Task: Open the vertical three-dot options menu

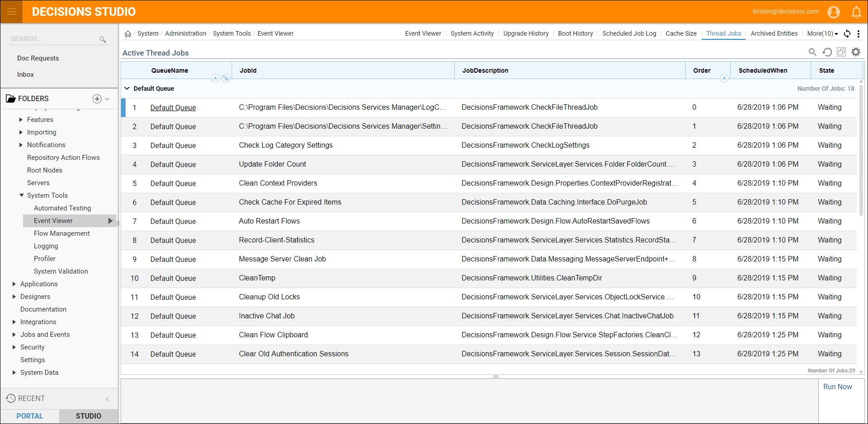Action: 859,34
